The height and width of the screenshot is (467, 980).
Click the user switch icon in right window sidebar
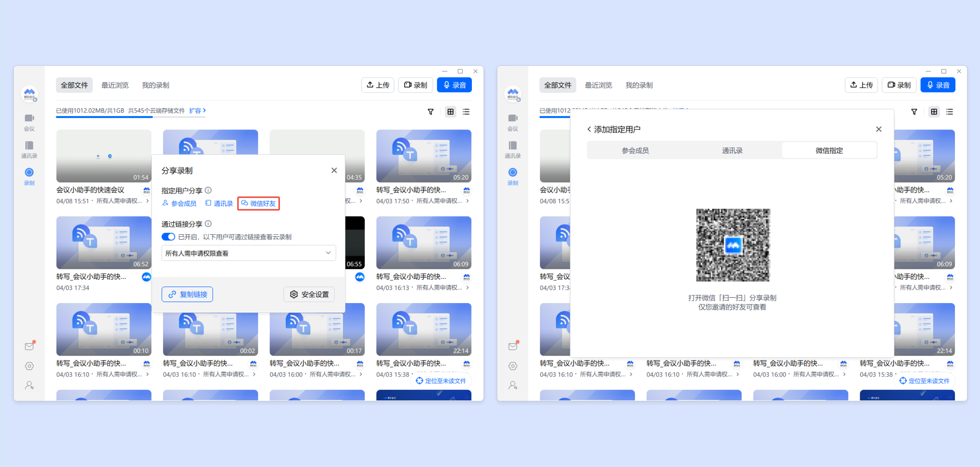[x=513, y=385]
